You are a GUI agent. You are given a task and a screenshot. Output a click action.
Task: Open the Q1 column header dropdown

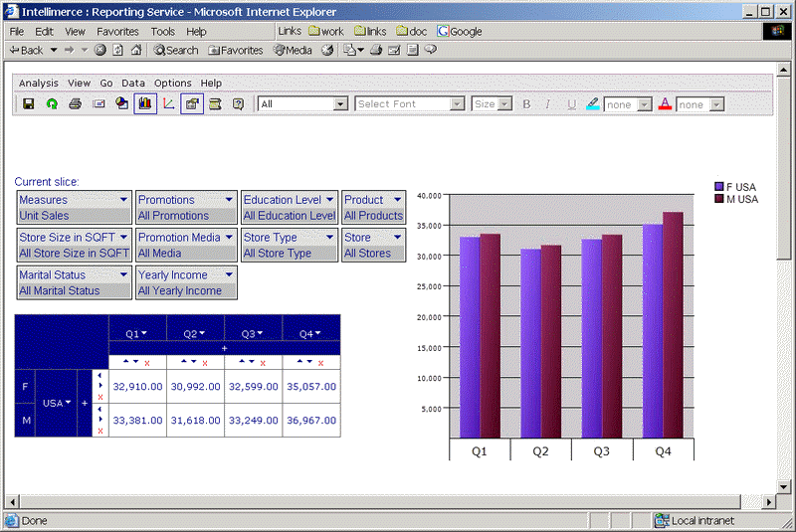[144, 333]
